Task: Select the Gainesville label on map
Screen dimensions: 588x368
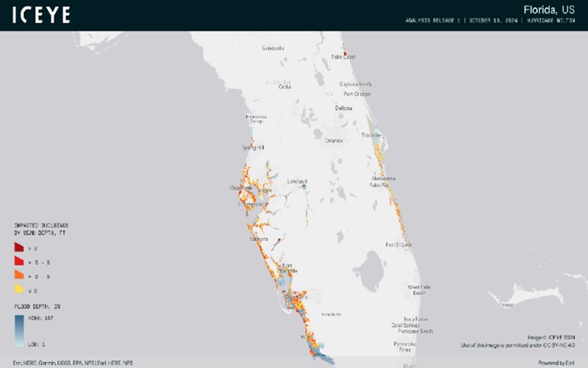Action: tap(273, 48)
